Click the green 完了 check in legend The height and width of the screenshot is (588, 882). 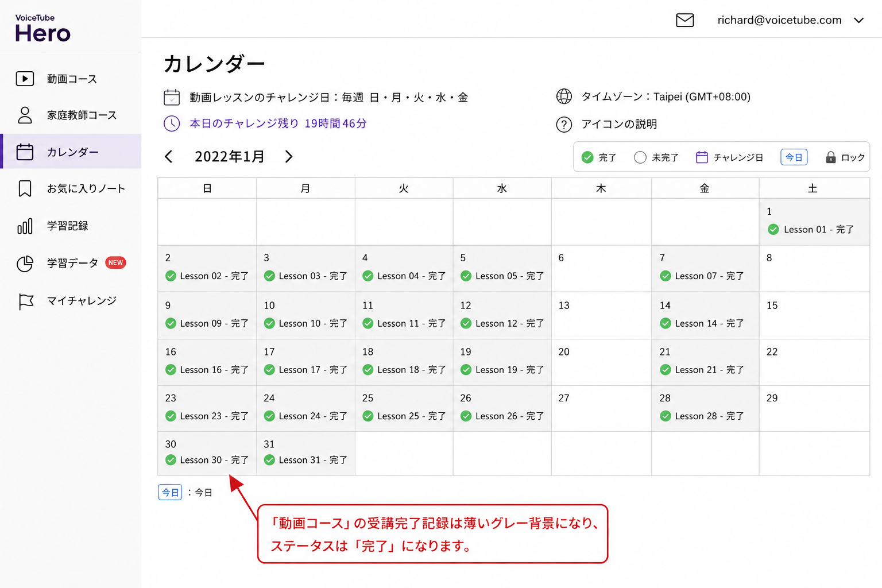[x=587, y=157]
